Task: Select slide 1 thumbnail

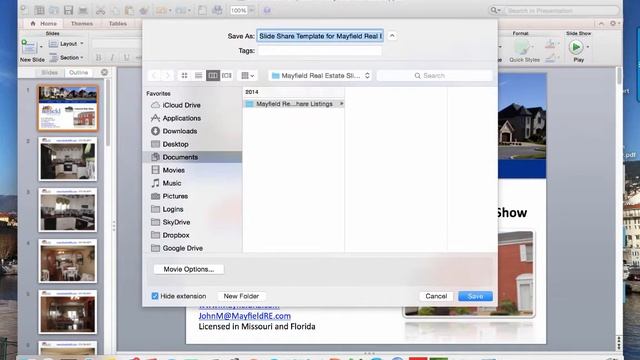Action: pyautogui.click(x=68, y=108)
